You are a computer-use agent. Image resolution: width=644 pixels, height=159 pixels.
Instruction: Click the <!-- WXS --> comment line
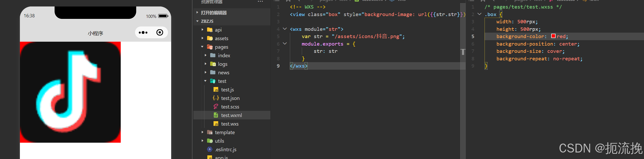click(308, 7)
